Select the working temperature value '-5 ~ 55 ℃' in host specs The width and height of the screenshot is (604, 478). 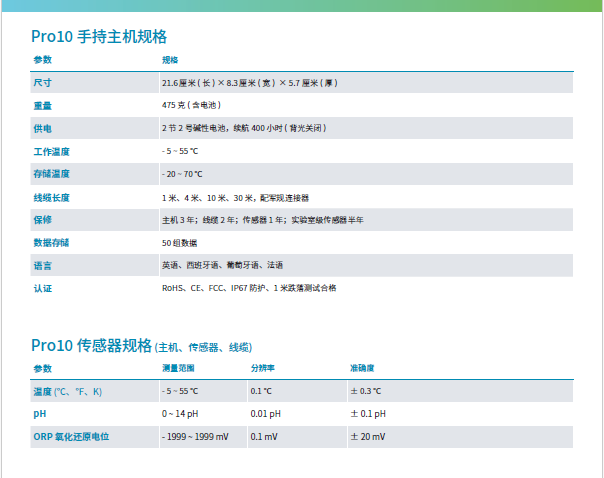(180, 151)
